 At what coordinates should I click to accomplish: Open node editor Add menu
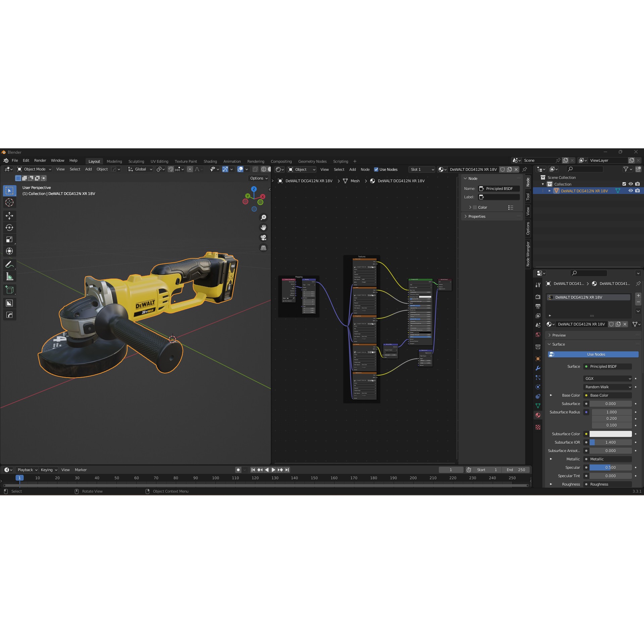point(352,169)
